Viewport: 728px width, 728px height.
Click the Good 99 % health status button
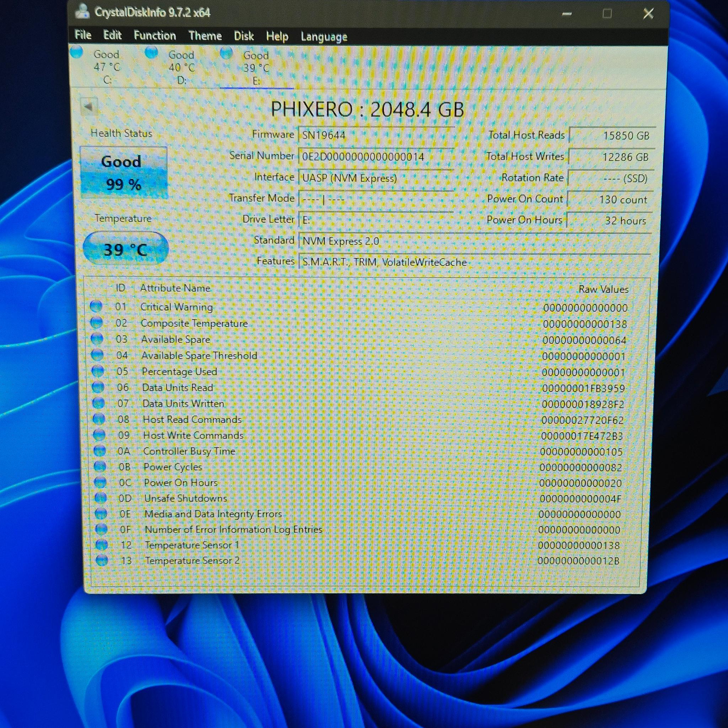coord(124,172)
